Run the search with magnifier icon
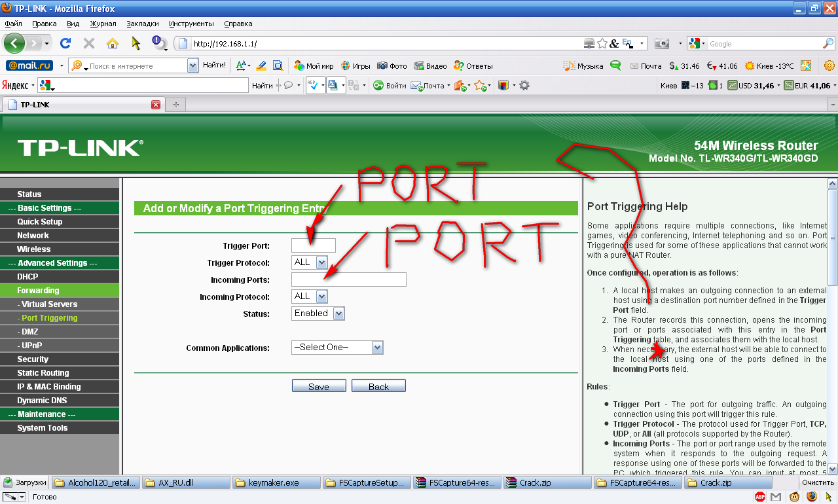The image size is (838, 504). (x=828, y=44)
